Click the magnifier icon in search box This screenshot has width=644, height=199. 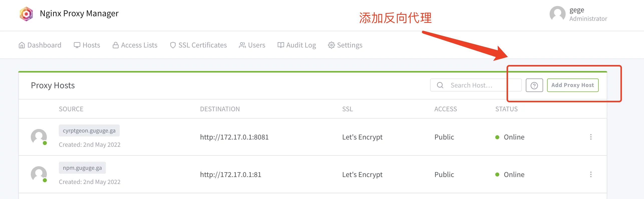440,85
